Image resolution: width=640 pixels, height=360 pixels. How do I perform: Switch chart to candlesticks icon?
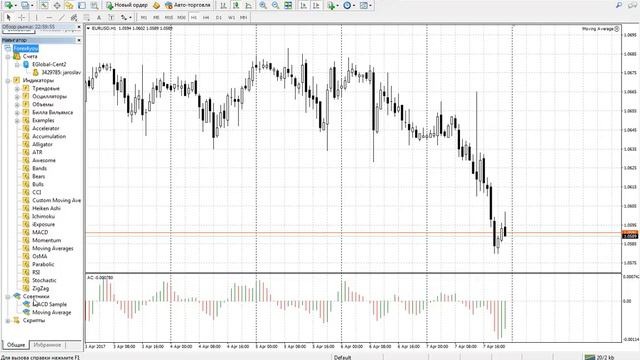tap(236, 5)
